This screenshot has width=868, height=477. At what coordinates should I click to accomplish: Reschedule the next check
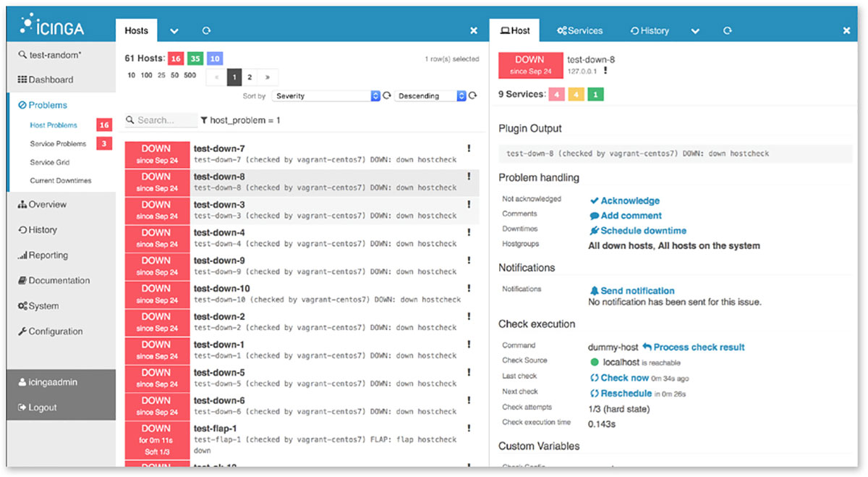[621, 393]
